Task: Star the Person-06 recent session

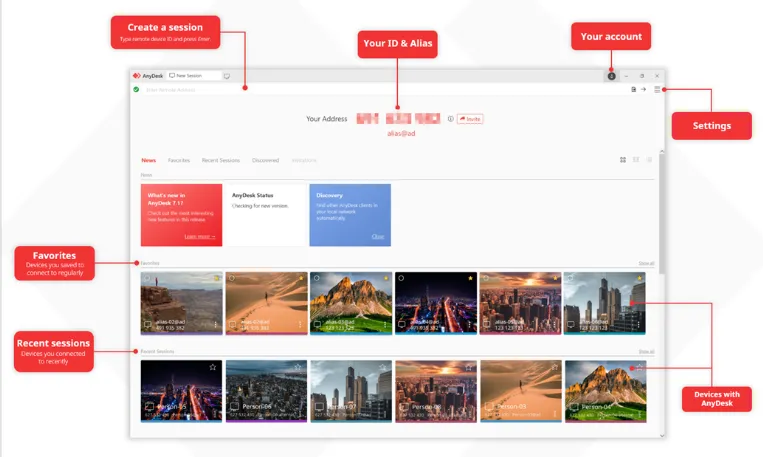Action: 297,367
